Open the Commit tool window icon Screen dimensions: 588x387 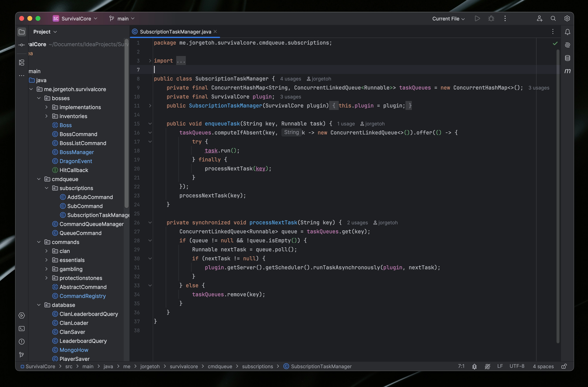(22, 45)
